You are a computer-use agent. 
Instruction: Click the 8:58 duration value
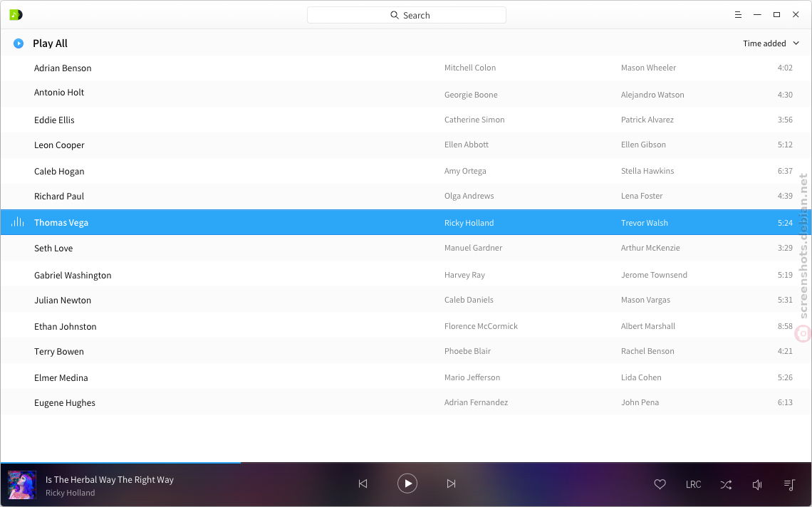tap(785, 326)
